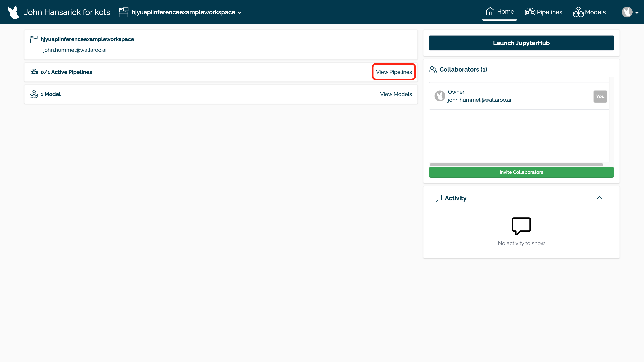
Task: Click the collaborators list horizontal scrollbar
Action: [516, 164]
